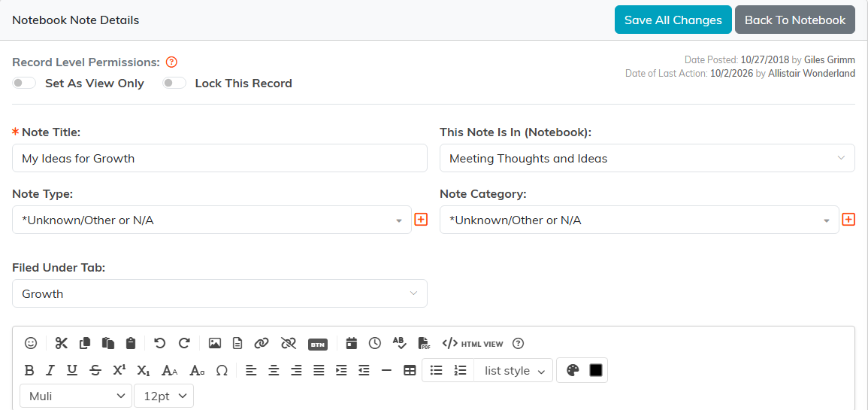Insert a special character with the omega icon

pos(222,371)
